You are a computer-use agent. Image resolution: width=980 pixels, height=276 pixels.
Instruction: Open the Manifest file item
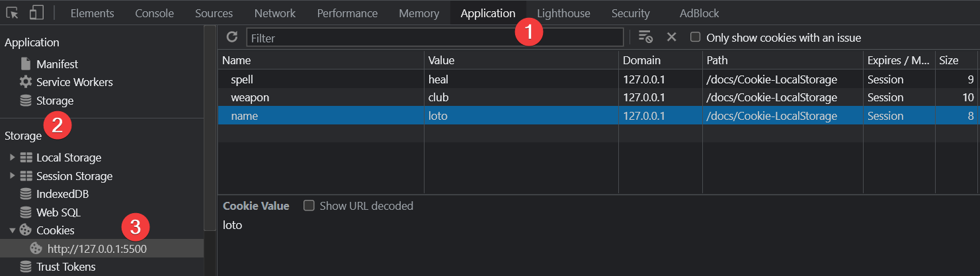click(57, 64)
